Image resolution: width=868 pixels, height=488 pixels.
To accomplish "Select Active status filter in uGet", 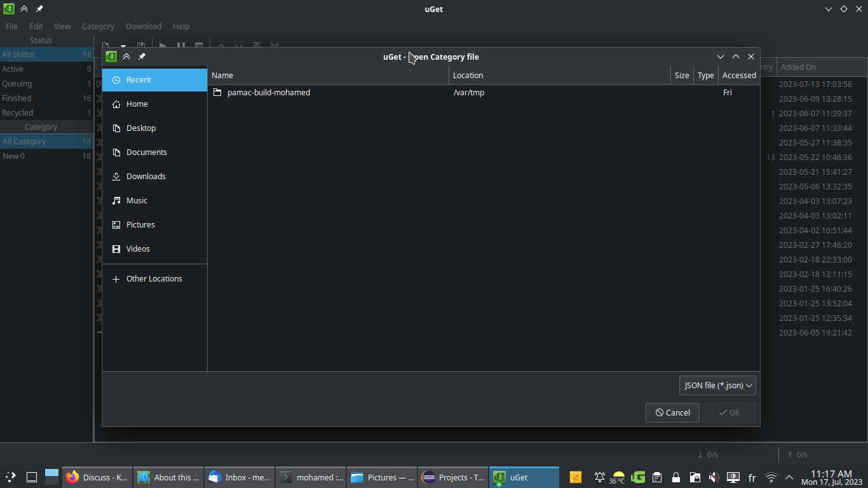I will coord(46,69).
